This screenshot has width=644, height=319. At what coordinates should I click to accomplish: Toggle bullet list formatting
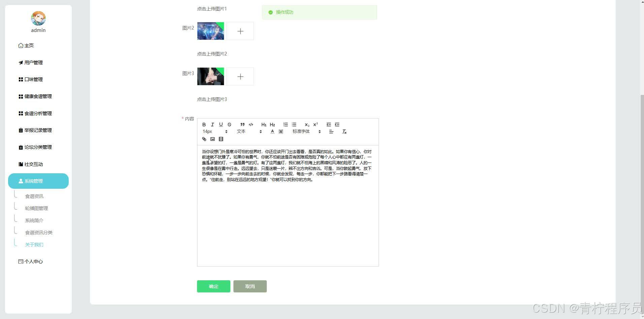tap(294, 124)
